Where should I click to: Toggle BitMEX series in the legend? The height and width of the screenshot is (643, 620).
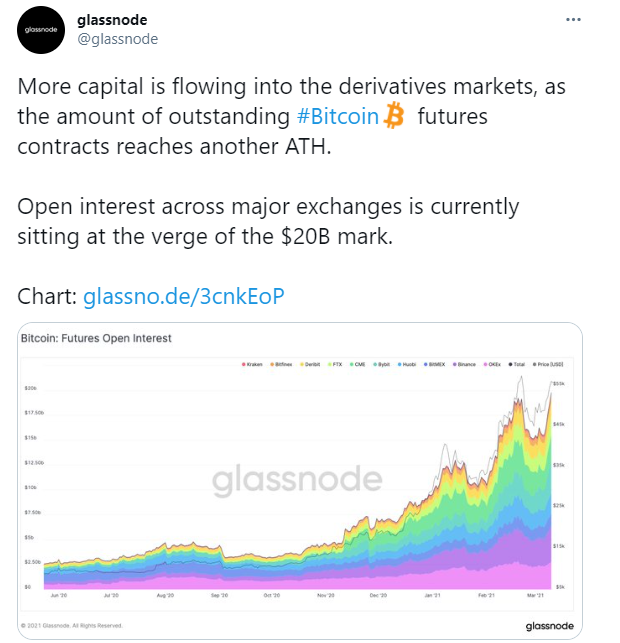tap(434, 364)
